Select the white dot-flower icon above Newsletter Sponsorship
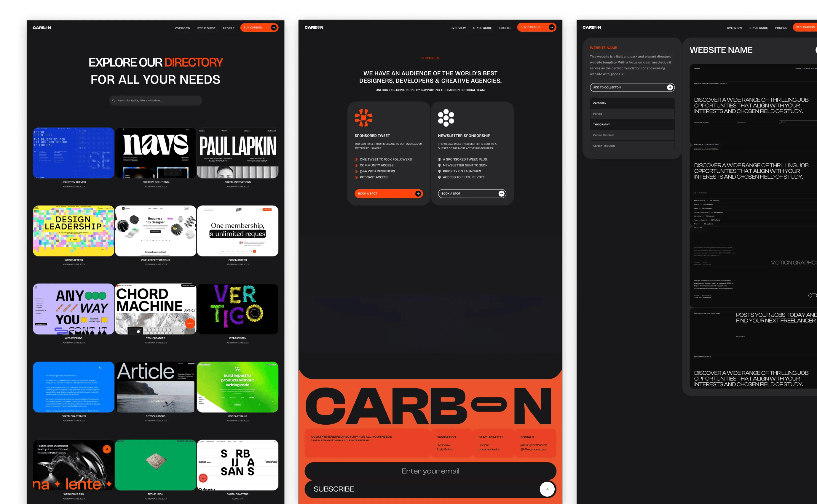817x504 pixels. pyautogui.click(x=446, y=117)
